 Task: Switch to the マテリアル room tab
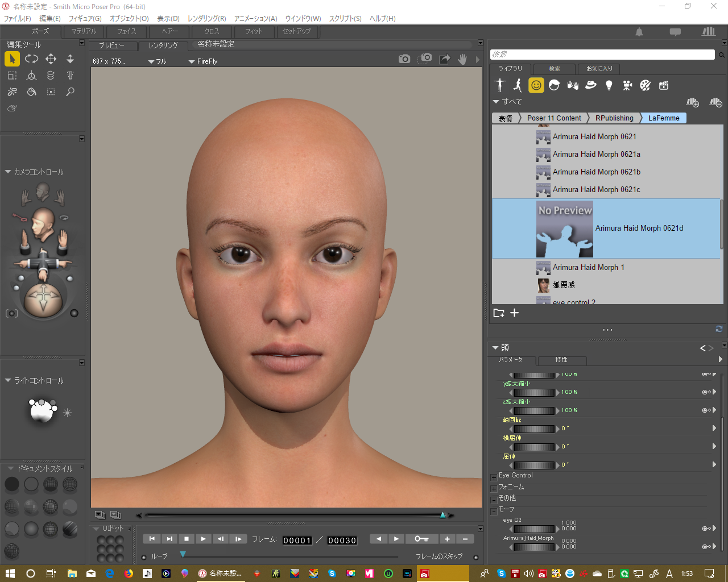coord(84,32)
